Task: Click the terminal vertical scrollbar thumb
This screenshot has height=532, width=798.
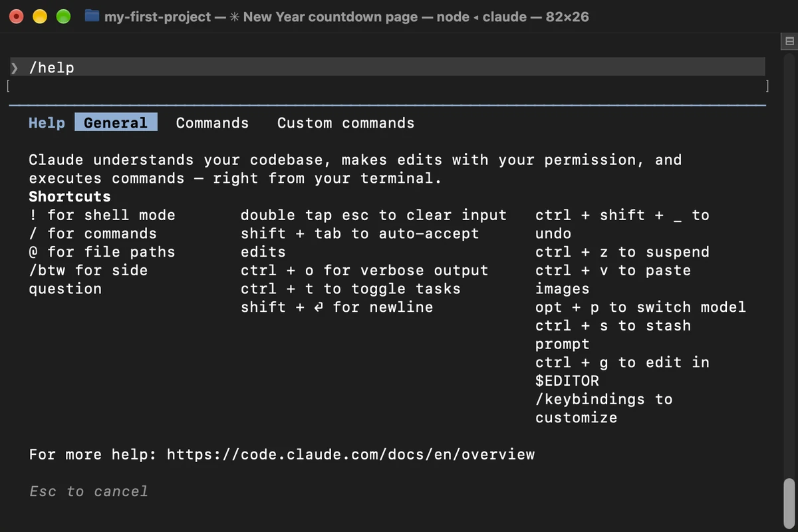Action: 789,503
